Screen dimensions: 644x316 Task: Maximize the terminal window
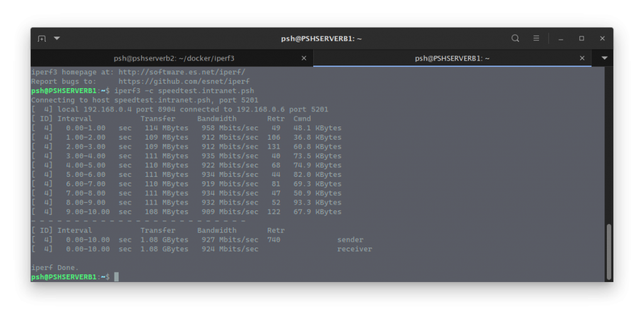582,38
